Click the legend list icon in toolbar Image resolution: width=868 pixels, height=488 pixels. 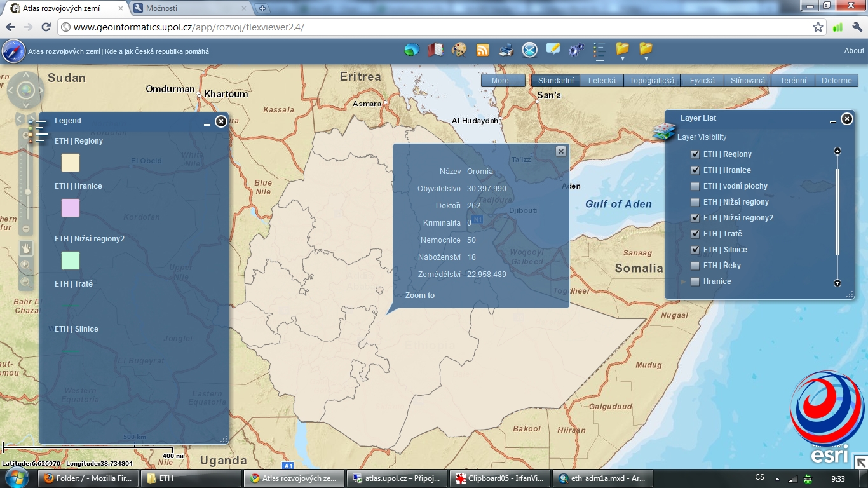pyautogui.click(x=599, y=51)
